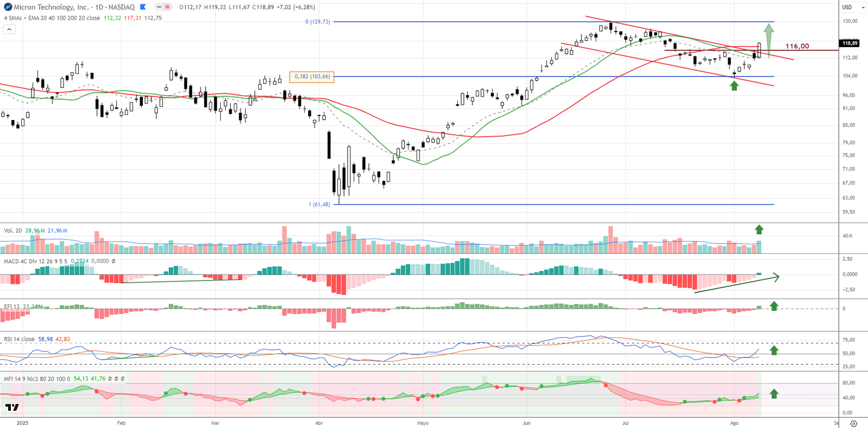Select the MACD 4C Div indicator legend
The height and width of the screenshot is (428, 868).
tap(35, 261)
